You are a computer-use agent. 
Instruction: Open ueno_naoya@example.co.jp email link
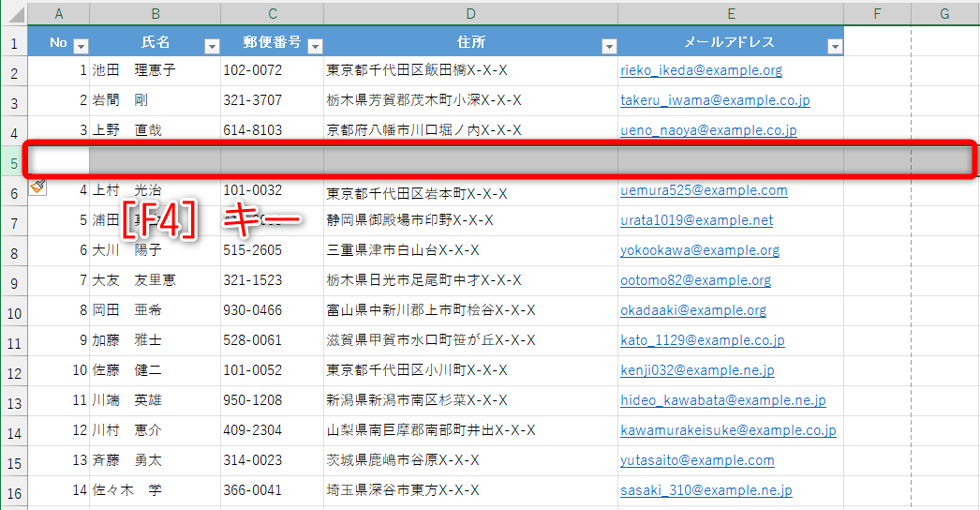[708, 130]
